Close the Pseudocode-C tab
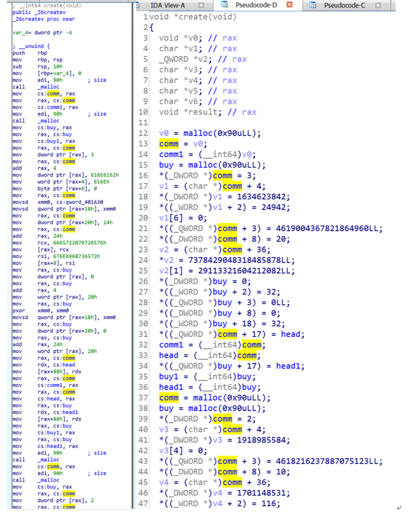 click(378, 6)
